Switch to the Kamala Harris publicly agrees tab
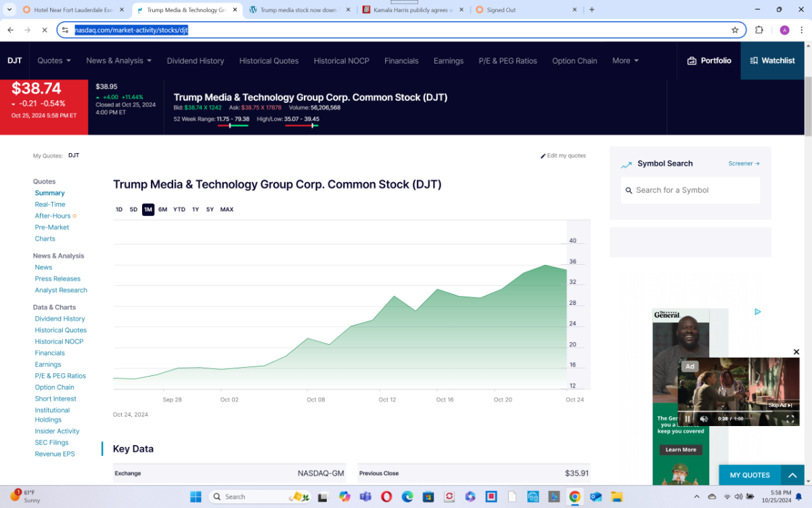This screenshot has width=812, height=508. [x=411, y=10]
